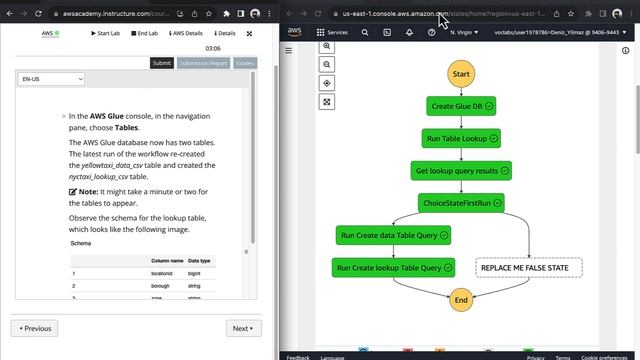Open the EN-US language dropdown
Image resolution: width=640 pixels, height=360 pixels.
pyautogui.click(x=51, y=79)
